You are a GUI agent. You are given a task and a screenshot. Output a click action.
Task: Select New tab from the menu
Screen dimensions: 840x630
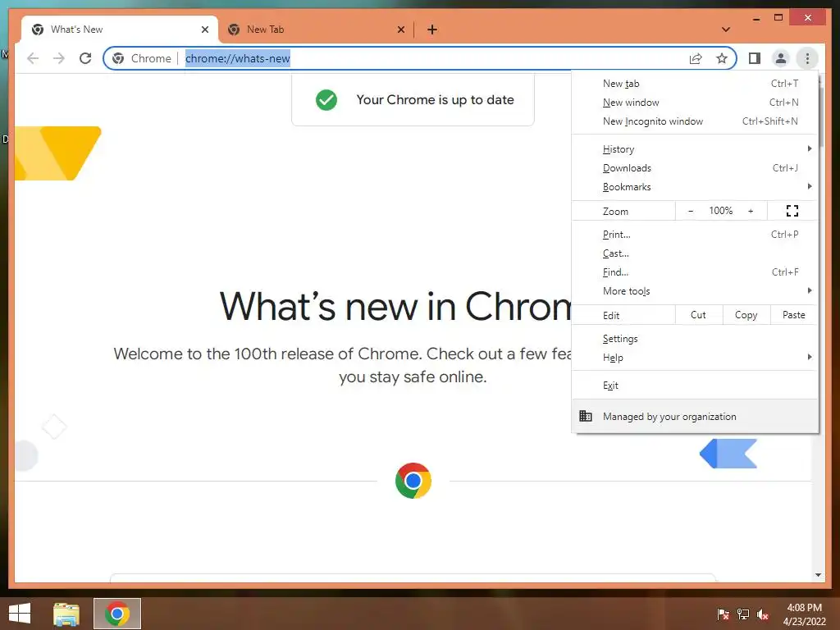tap(696, 84)
